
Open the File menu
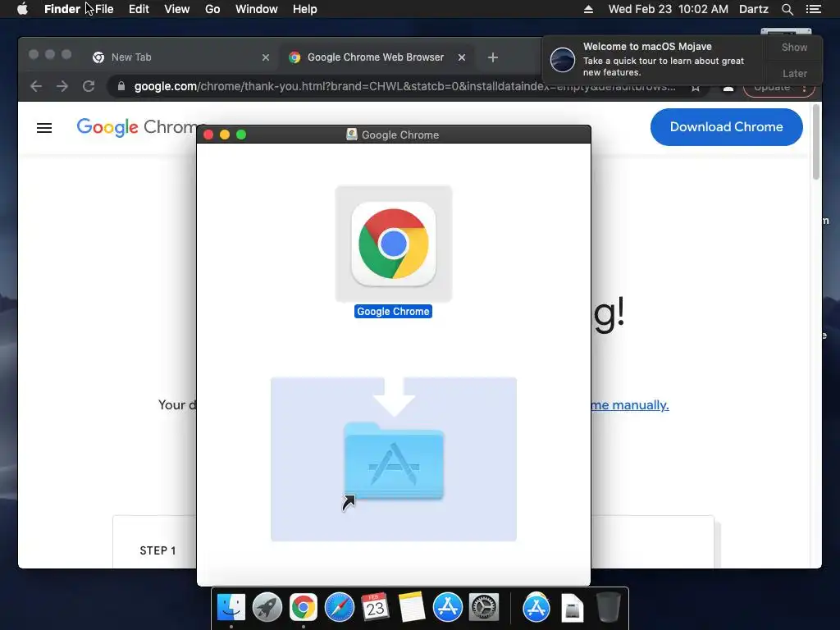[104, 9]
